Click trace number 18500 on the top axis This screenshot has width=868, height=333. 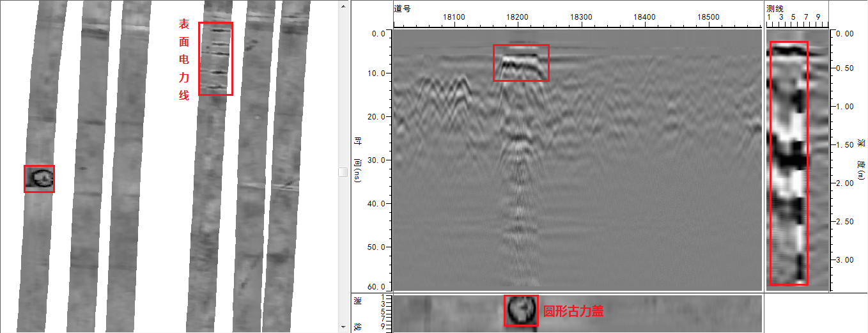(x=708, y=17)
